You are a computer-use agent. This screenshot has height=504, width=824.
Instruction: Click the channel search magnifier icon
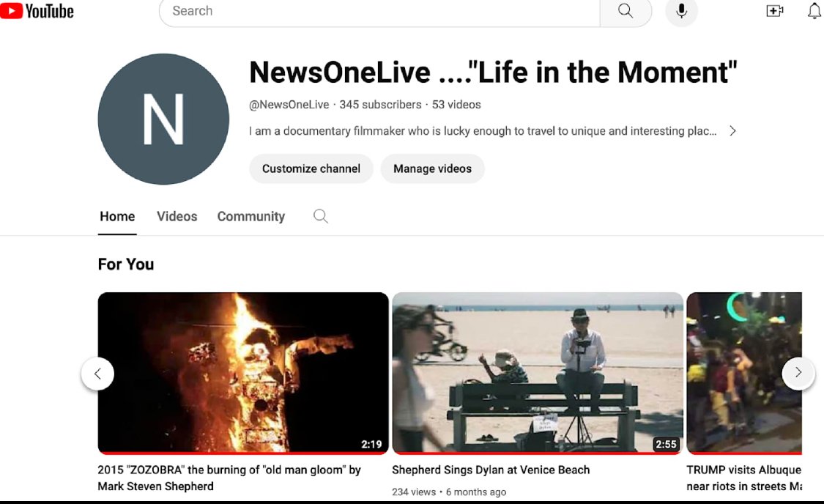point(321,216)
